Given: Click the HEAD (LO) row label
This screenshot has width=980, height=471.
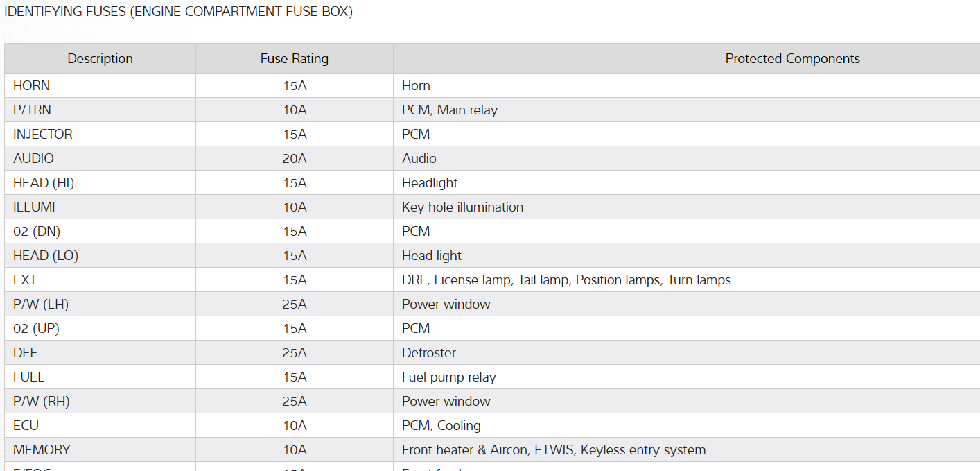Looking at the screenshot, I should tap(46, 256).
